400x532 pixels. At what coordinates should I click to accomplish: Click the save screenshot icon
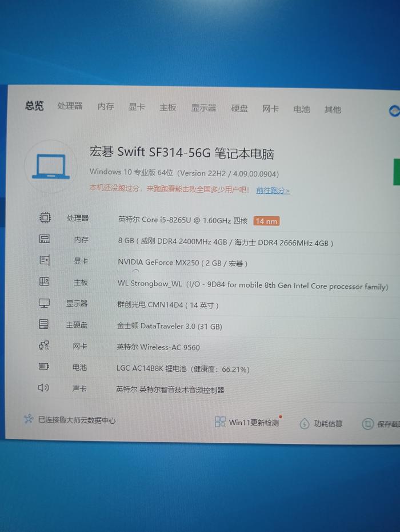click(x=367, y=424)
